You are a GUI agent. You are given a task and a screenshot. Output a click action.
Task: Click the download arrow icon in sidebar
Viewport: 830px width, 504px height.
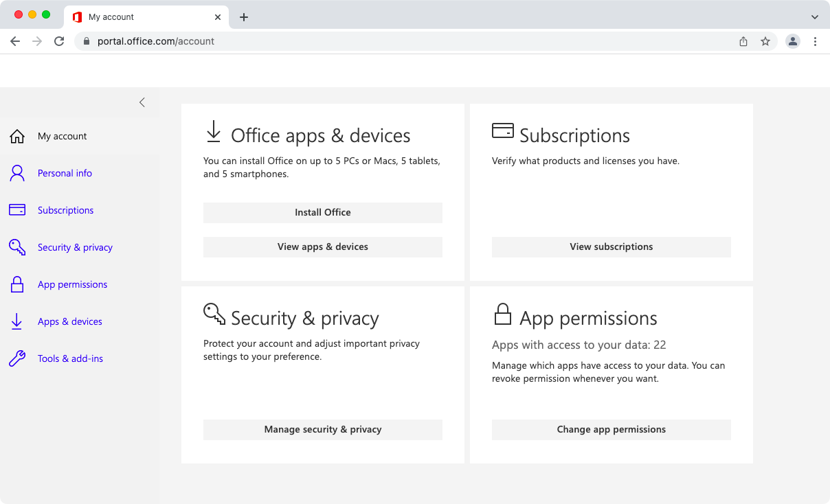pyautogui.click(x=17, y=321)
